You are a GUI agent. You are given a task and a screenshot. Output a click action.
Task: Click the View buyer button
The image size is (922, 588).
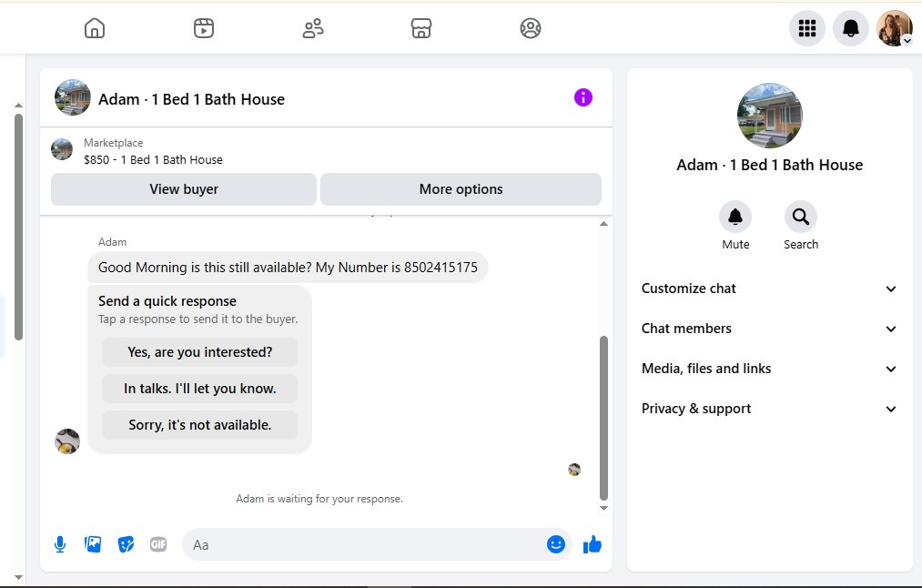click(x=184, y=189)
